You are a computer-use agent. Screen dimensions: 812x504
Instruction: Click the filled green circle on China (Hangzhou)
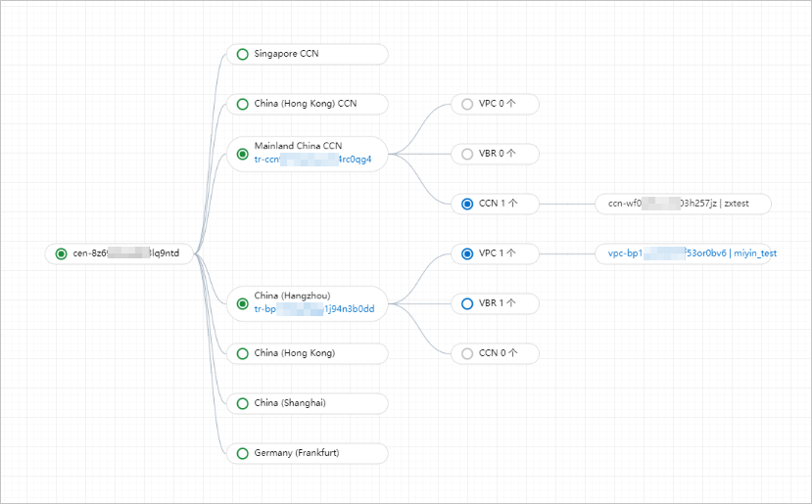pos(242,303)
